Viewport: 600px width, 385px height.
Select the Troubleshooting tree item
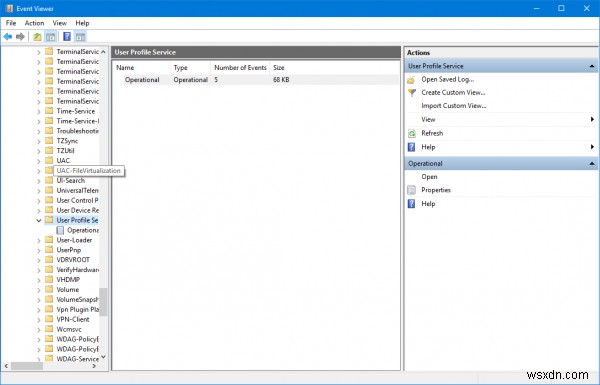[77, 131]
